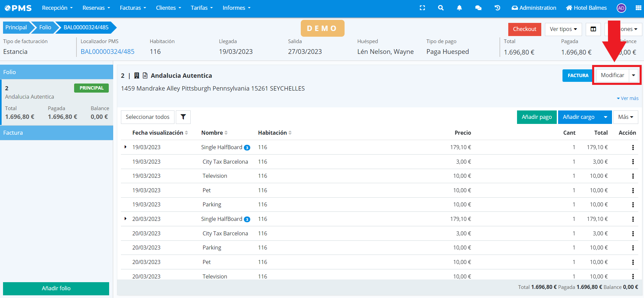Click the history clock icon

tap(497, 8)
